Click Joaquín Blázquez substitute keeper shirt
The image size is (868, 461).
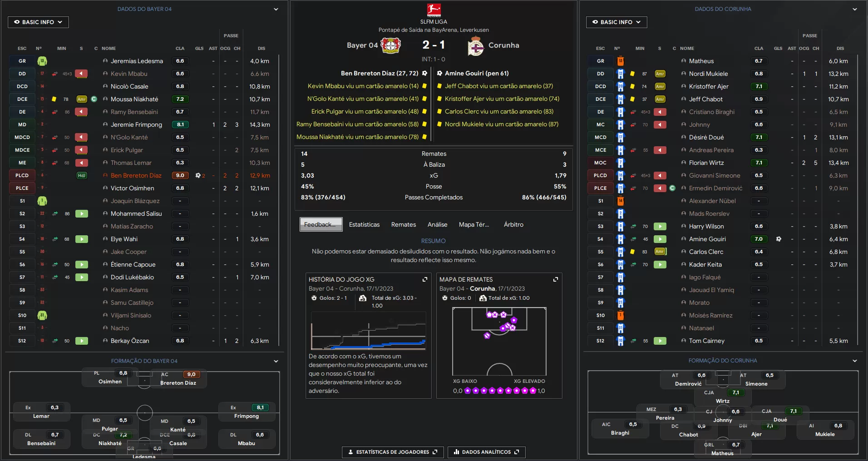click(x=42, y=201)
